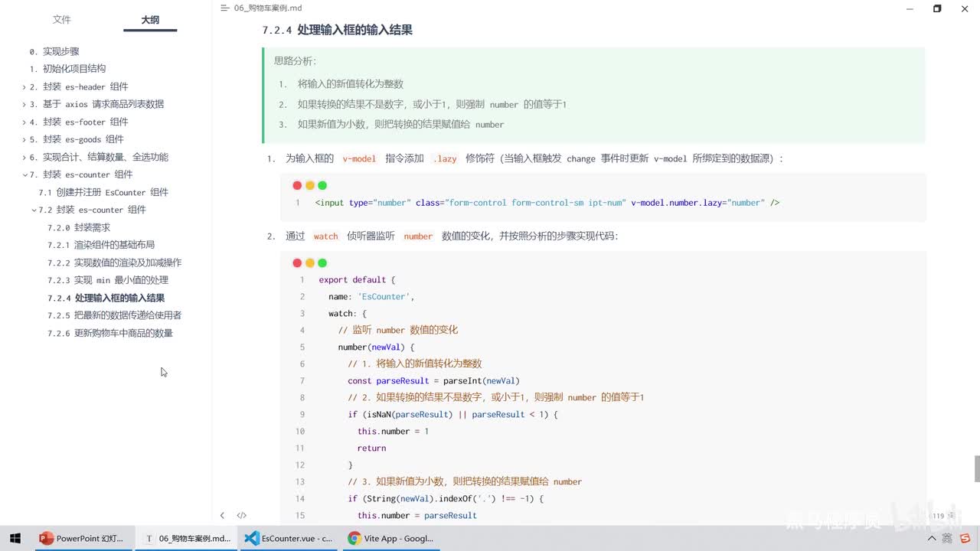Viewport: 980px width, 551px height.
Task: Collapse outline item 7.2 封装 es-counter 组件
Action: (x=33, y=210)
